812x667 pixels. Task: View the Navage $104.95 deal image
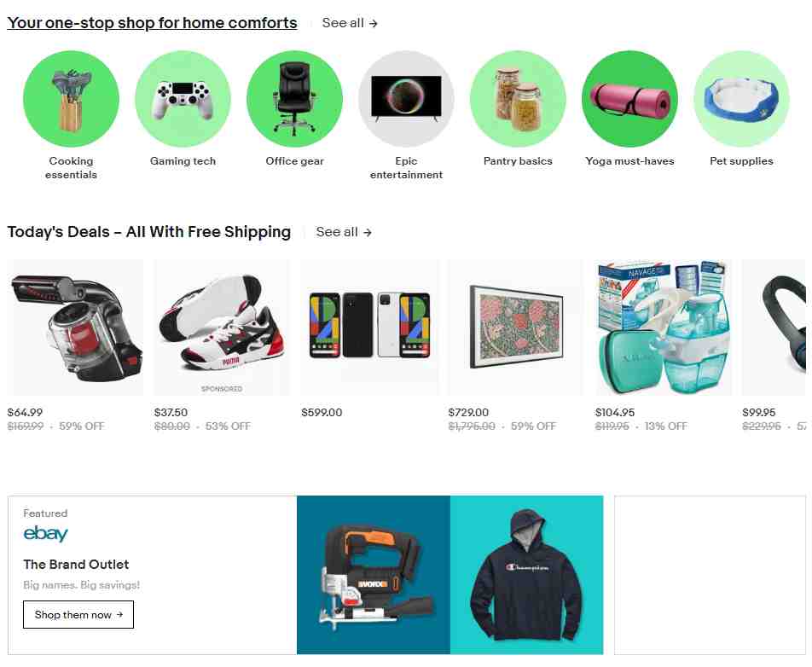click(663, 328)
